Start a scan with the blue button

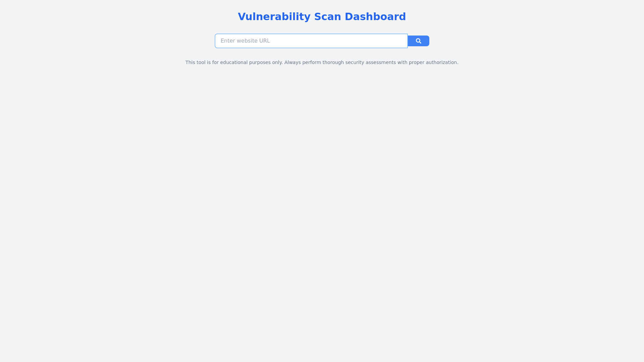(418, 41)
